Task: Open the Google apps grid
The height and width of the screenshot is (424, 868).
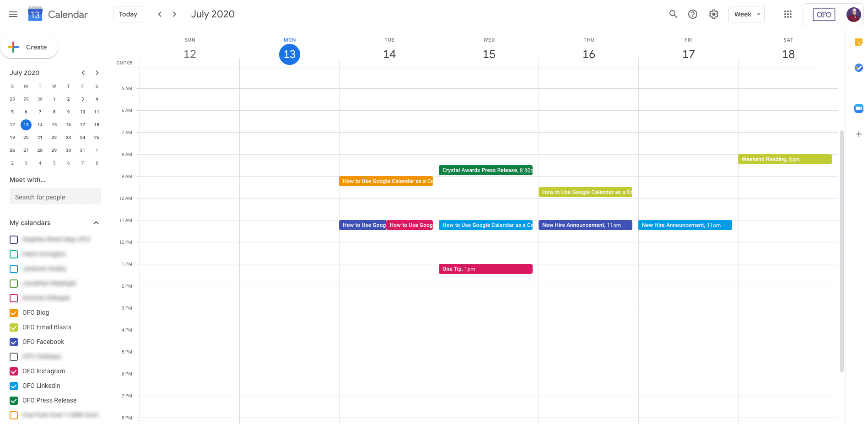Action: (x=787, y=14)
